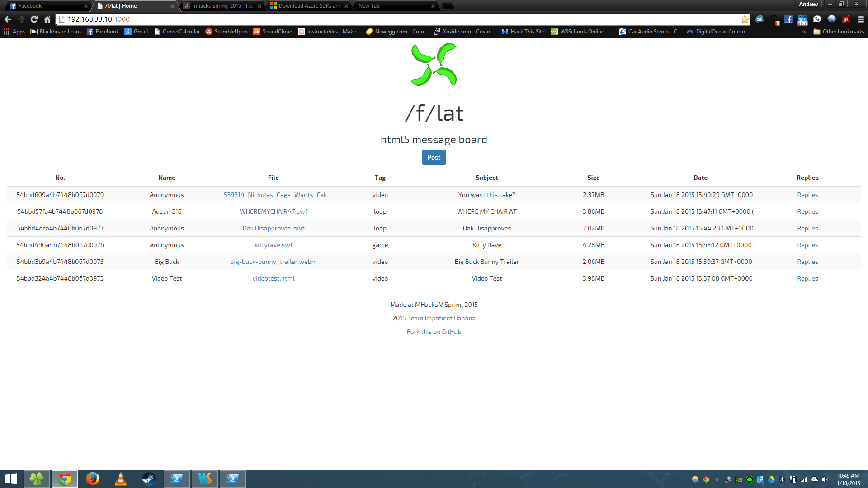Bookmark this page with star icon
The width and height of the screenshot is (868, 488).
745,19
